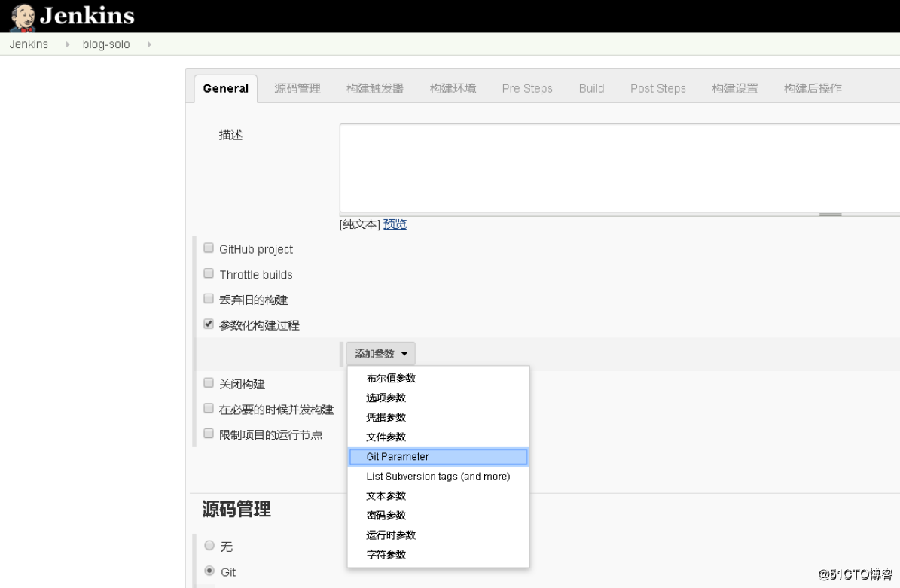The width and height of the screenshot is (900, 588).
Task: Choose 文件参数 from the parameter menu
Action: 438,437
